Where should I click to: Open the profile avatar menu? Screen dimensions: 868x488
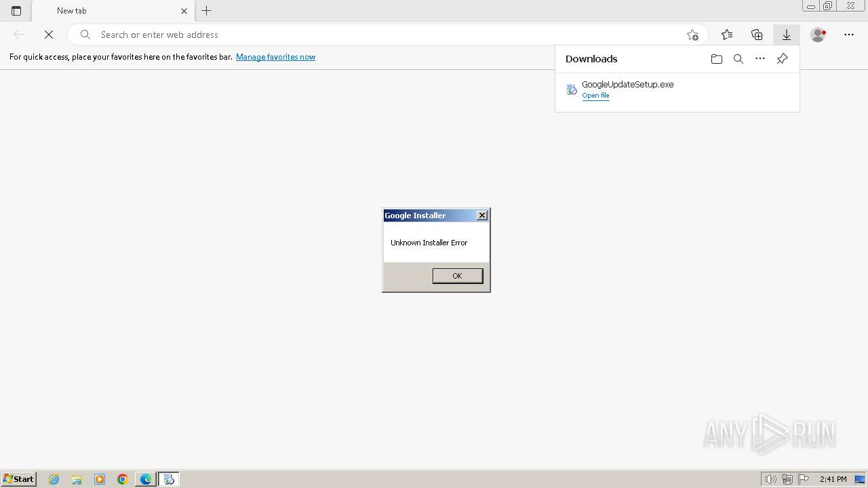pos(818,35)
